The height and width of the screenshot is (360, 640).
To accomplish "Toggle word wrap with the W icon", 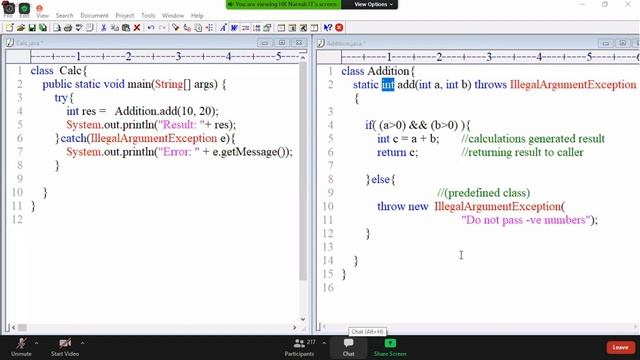I will tap(234, 28).
